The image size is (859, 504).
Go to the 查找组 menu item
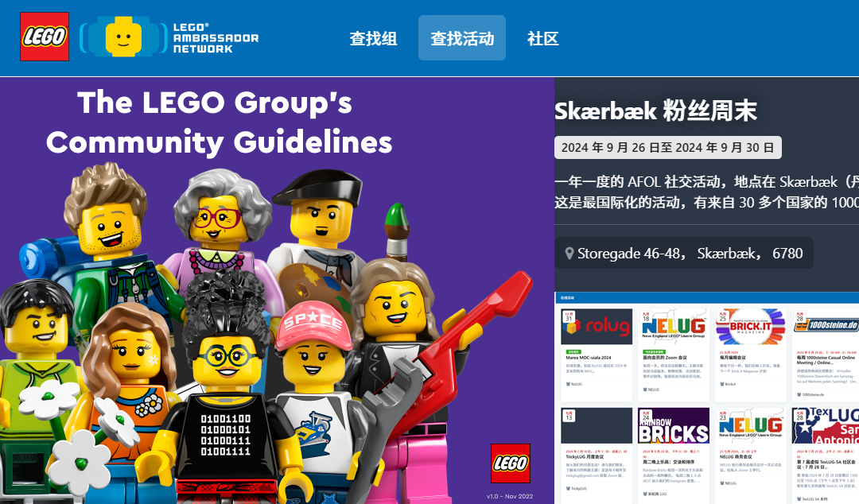(373, 38)
